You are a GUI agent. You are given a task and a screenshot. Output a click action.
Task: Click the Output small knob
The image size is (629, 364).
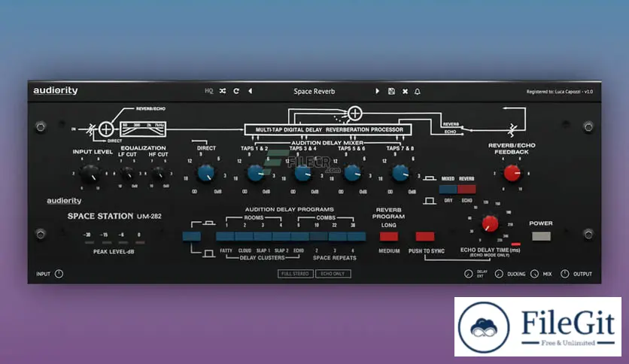[565, 274]
